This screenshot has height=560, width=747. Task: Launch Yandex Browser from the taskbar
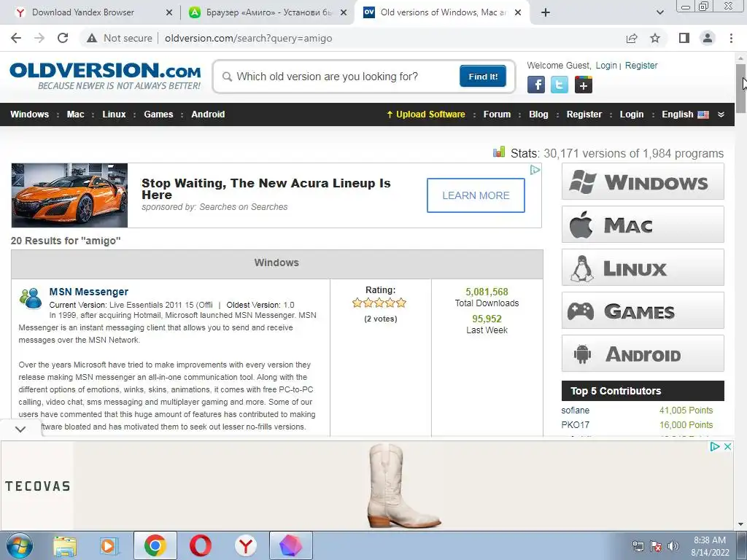tap(246, 545)
